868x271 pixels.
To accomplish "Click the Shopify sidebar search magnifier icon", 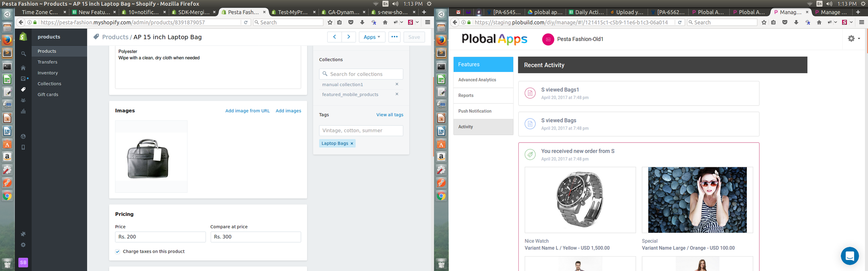I will coord(23,54).
